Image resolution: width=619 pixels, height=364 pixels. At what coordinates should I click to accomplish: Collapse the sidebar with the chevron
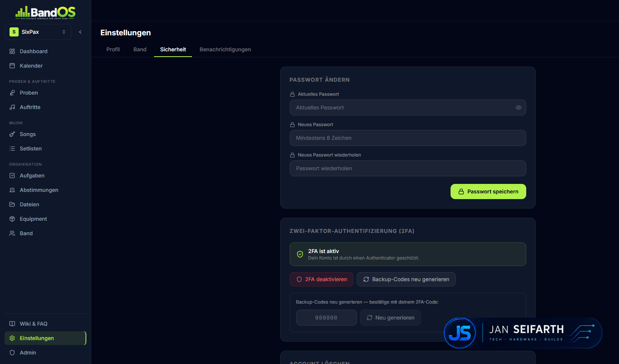pyautogui.click(x=80, y=32)
